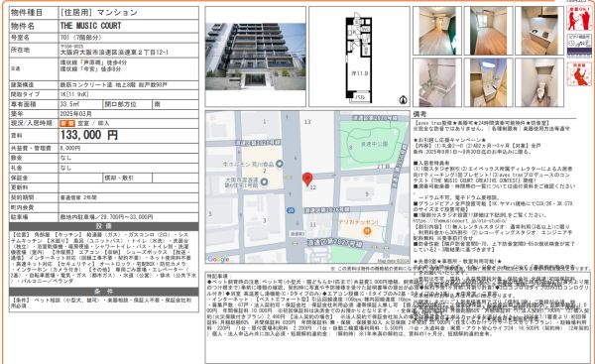
Task: Click the Google logo on the map
Action: pos(218,259)
